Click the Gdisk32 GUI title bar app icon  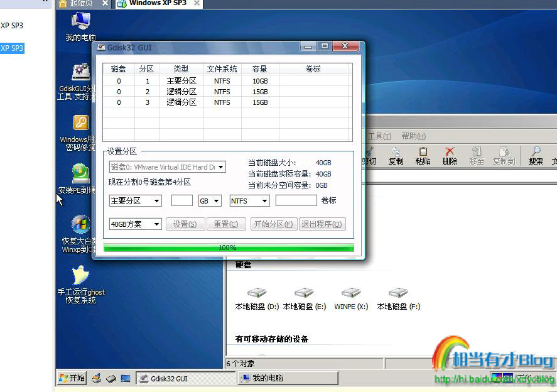(x=101, y=47)
